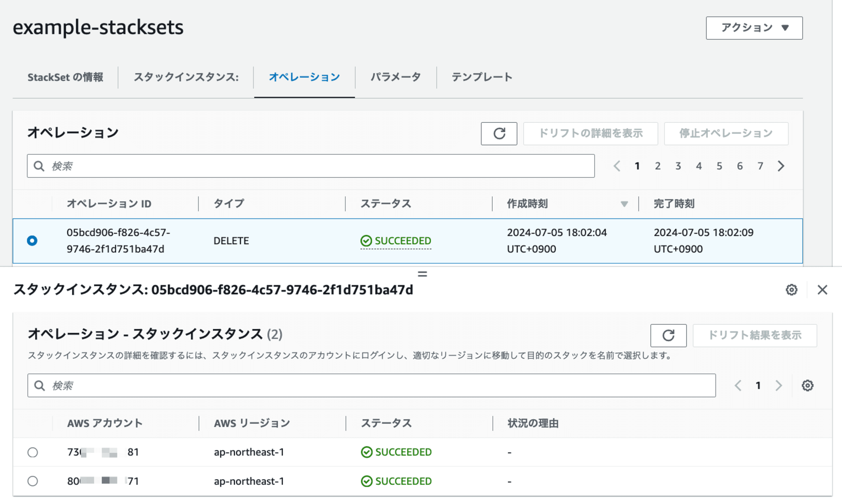
Task: Click the DELETE type cell
Action: [x=231, y=241]
